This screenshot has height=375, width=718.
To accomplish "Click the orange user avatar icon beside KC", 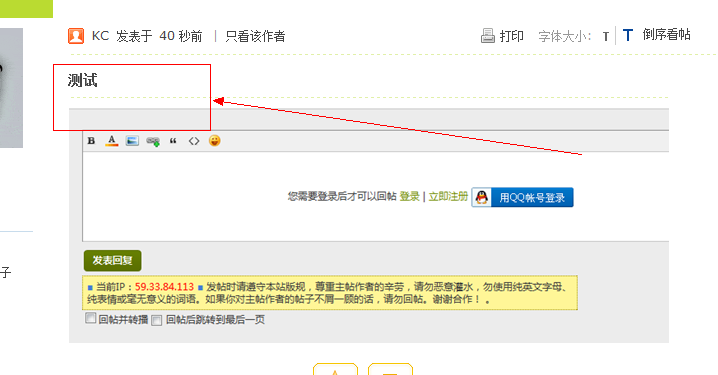I will point(76,36).
